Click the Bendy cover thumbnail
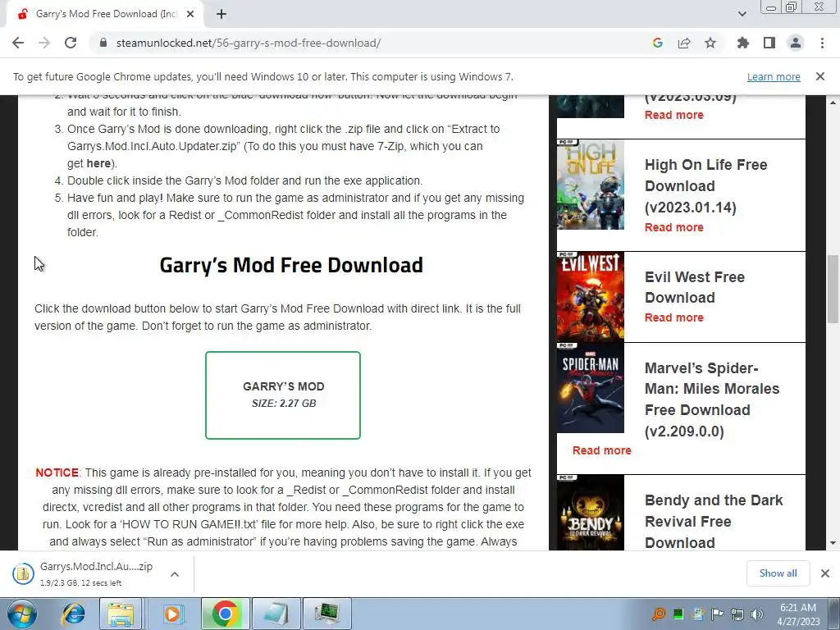The height and width of the screenshot is (630, 840). coord(591,513)
